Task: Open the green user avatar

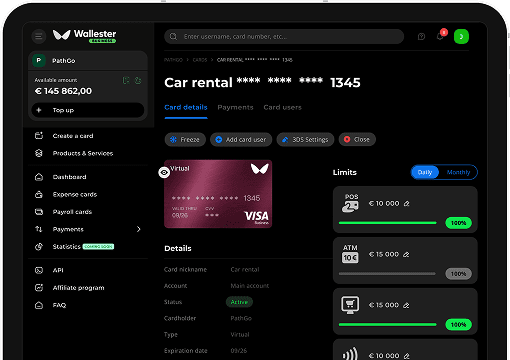Action: pos(461,36)
